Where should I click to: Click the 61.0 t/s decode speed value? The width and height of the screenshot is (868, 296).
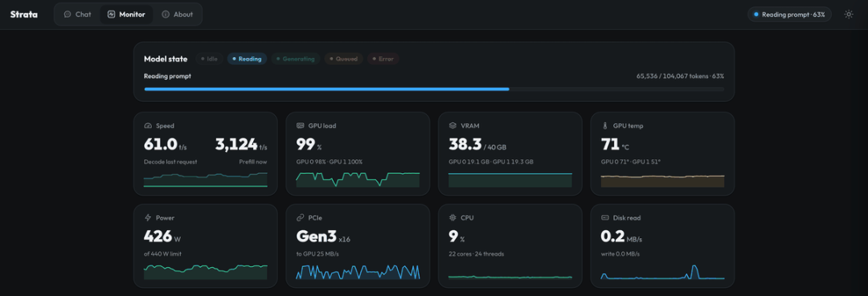[165, 145]
